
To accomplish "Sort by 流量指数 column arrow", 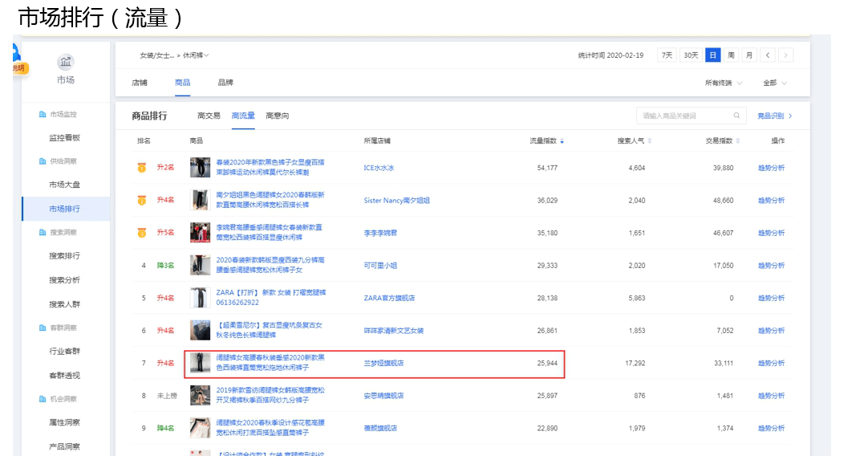I will (x=562, y=141).
